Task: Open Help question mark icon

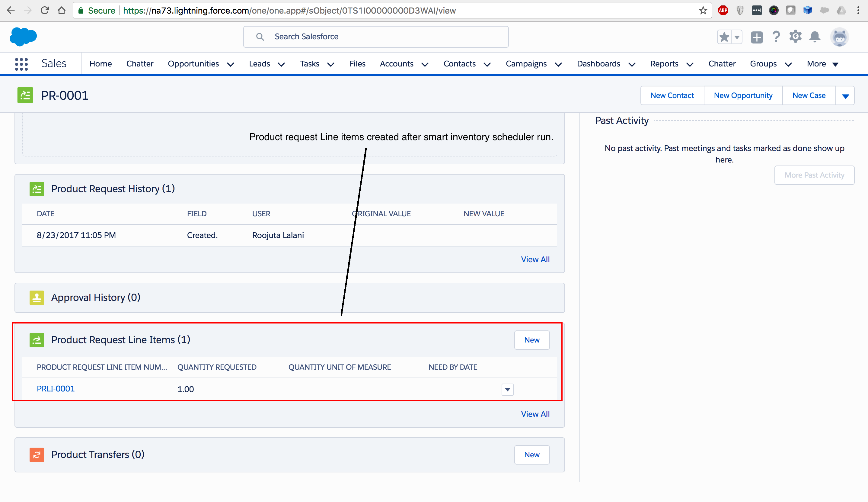Action: [x=776, y=37]
